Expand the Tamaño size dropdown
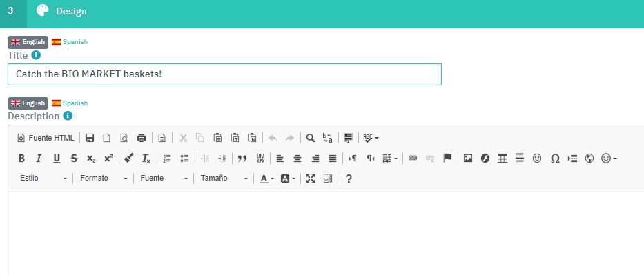 [224, 179]
